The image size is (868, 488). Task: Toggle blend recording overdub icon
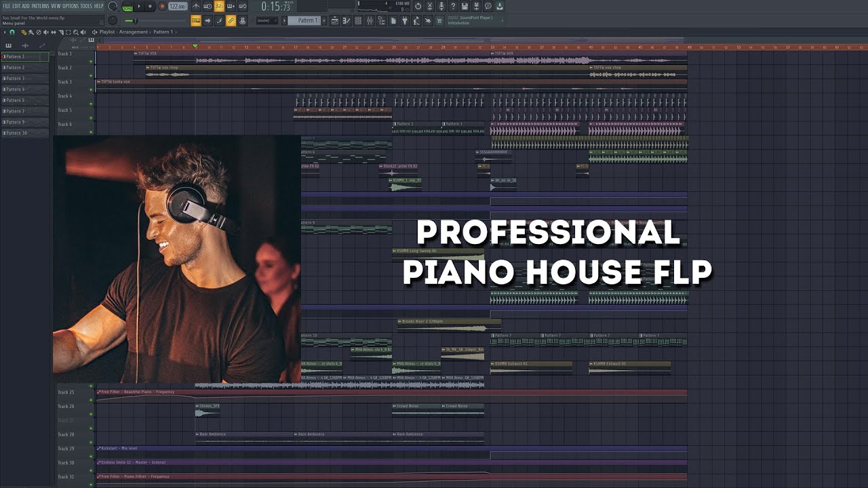[231, 6]
